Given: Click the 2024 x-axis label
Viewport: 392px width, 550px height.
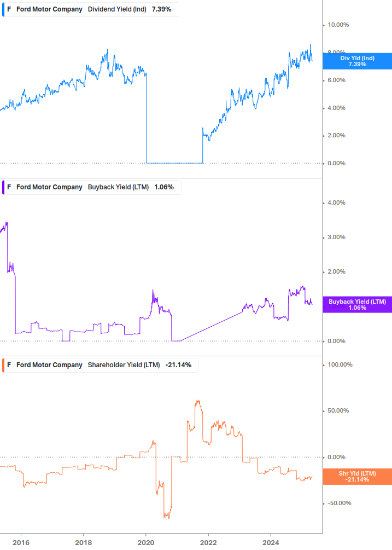Looking at the screenshot, I should [271, 543].
